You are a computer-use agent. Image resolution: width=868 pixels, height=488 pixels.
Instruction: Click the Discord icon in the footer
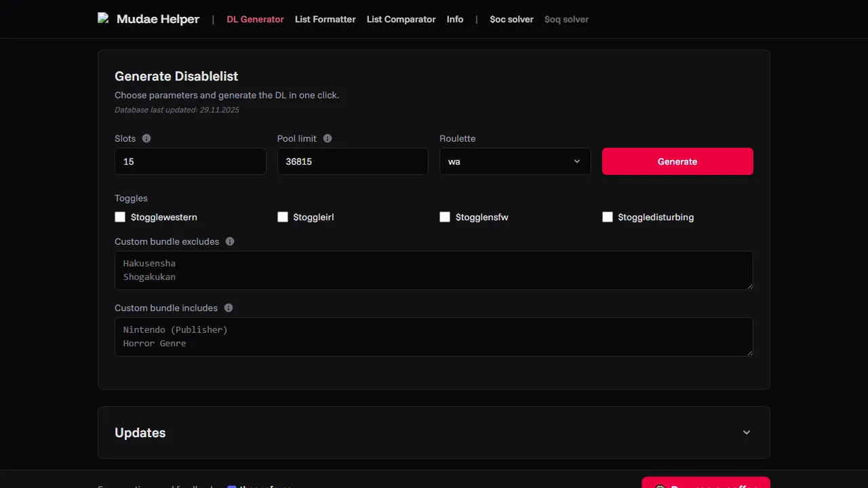click(x=232, y=487)
